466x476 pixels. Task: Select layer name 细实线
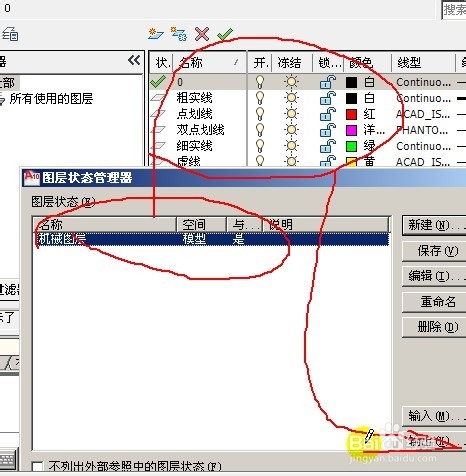tap(194, 146)
